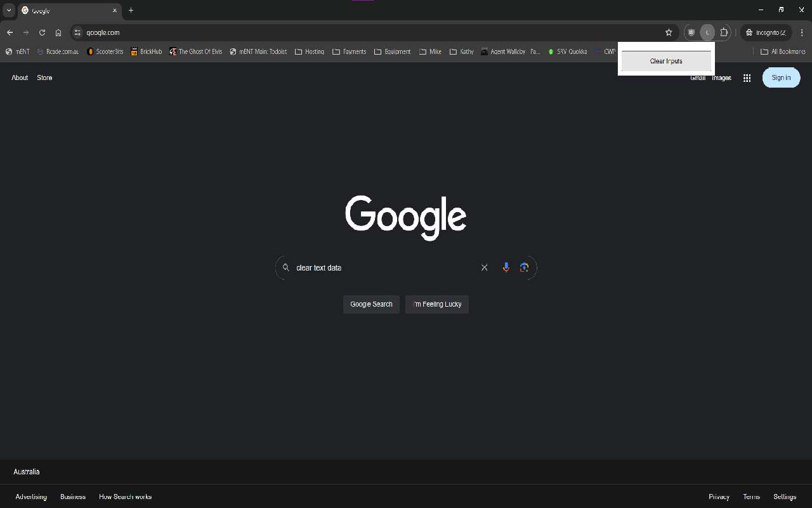Clear the search box with the X
Image resolution: width=812 pixels, height=508 pixels.
pyautogui.click(x=484, y=267)
